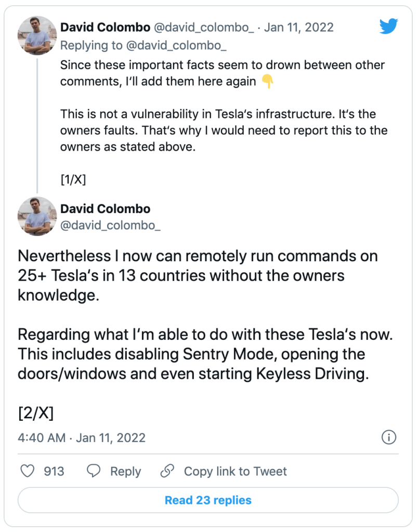The width and height of the screenshot is (418, 532).
Task: Open the 4:40 AM · Jan 11, 2022 timestamp
Action: point(82,437)
